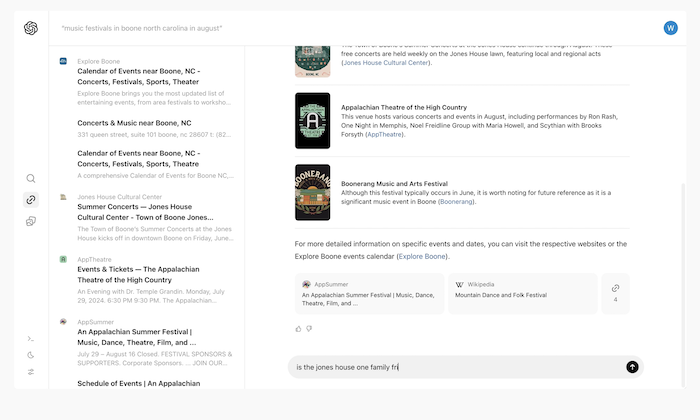700x420 pixels.
Task: Open the terminal prompt sidebar icon
Action: click(x=31, y=338)
